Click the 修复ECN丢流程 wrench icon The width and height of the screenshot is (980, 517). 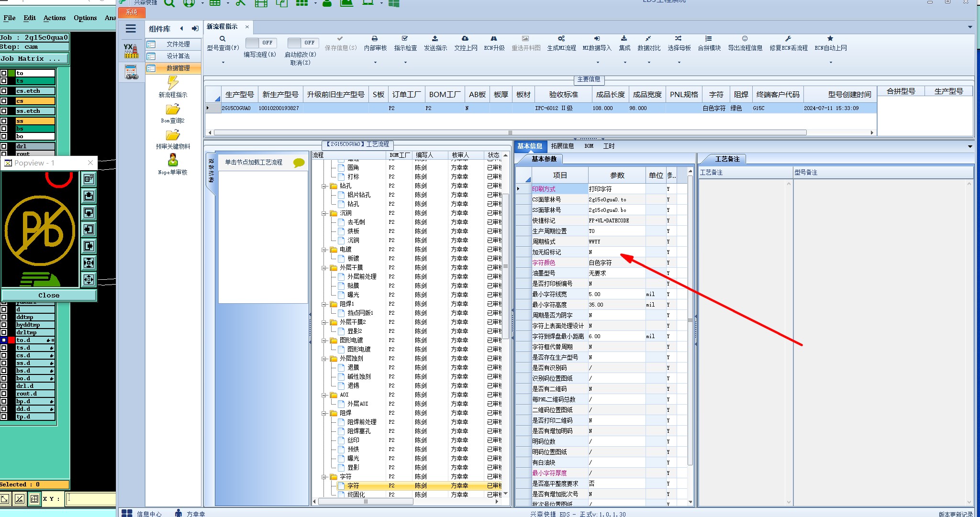click(788, 39)
